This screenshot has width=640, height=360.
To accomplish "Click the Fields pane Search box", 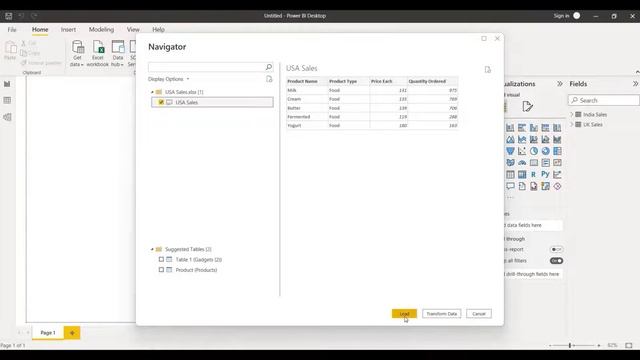I will [x=604, y=100].
